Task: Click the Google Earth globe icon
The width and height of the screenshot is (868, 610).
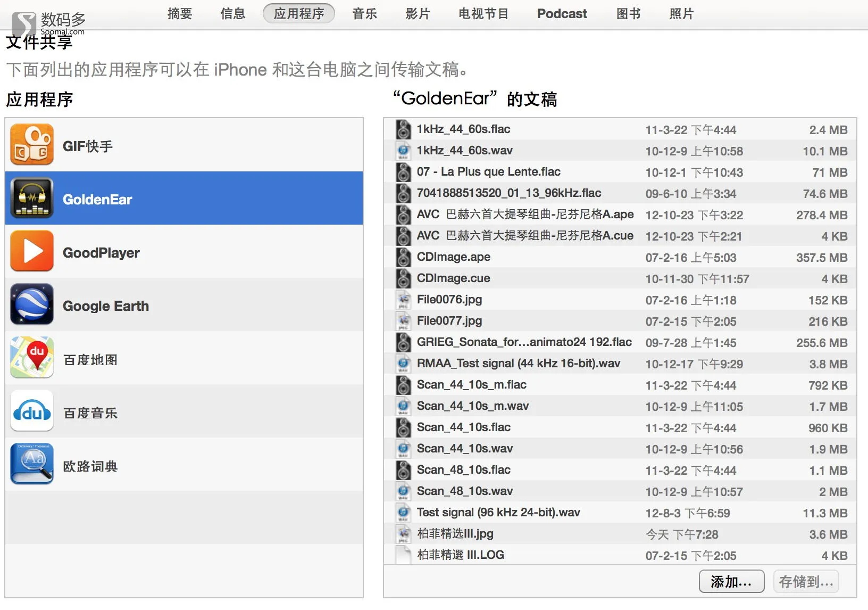Action: click(32, 304)
